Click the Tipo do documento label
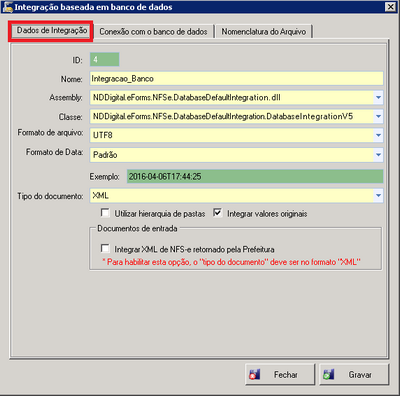Image resolution: width=400 pixels, height=396 pixels. pyautogui.click(x=50, y=196)
